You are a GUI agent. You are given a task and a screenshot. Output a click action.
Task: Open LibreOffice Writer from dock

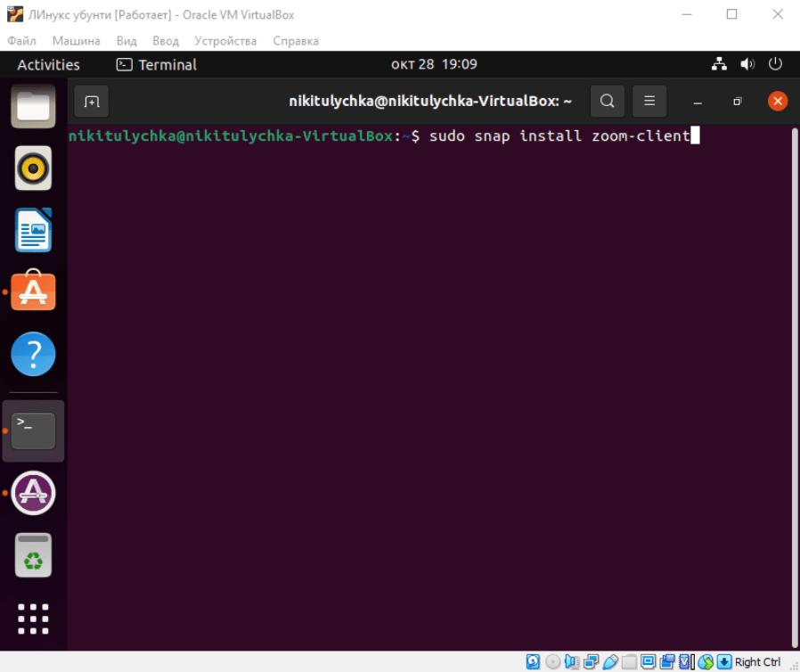click(33, 230)
